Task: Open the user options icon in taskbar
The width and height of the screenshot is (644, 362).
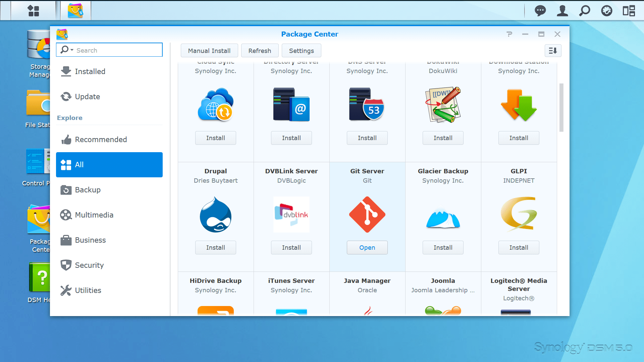Action: (562, 11)
